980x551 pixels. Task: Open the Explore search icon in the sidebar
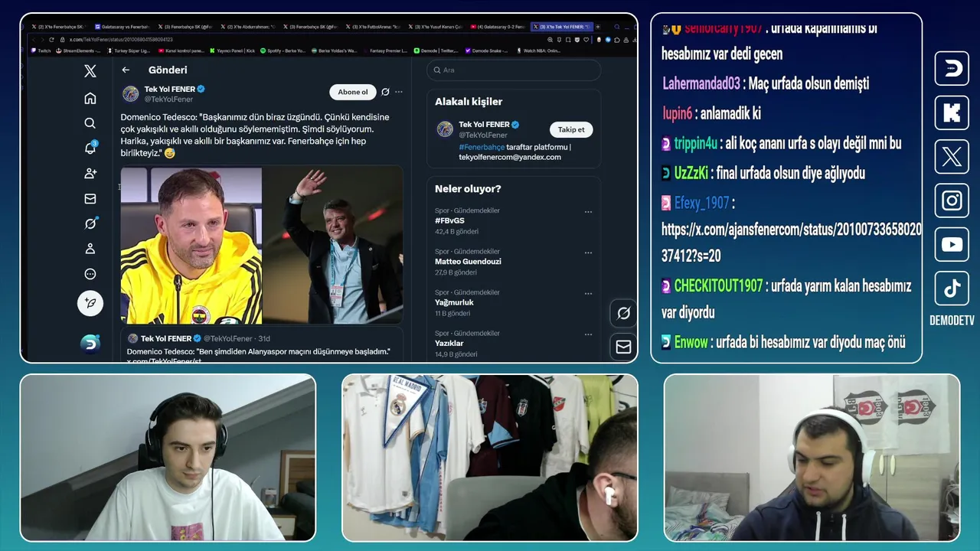90,123
